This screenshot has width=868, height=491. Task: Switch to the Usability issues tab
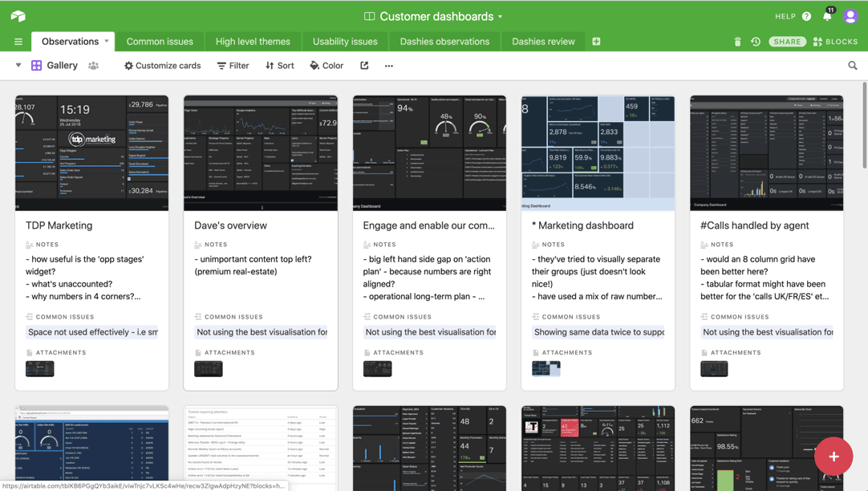pos(345,42)
